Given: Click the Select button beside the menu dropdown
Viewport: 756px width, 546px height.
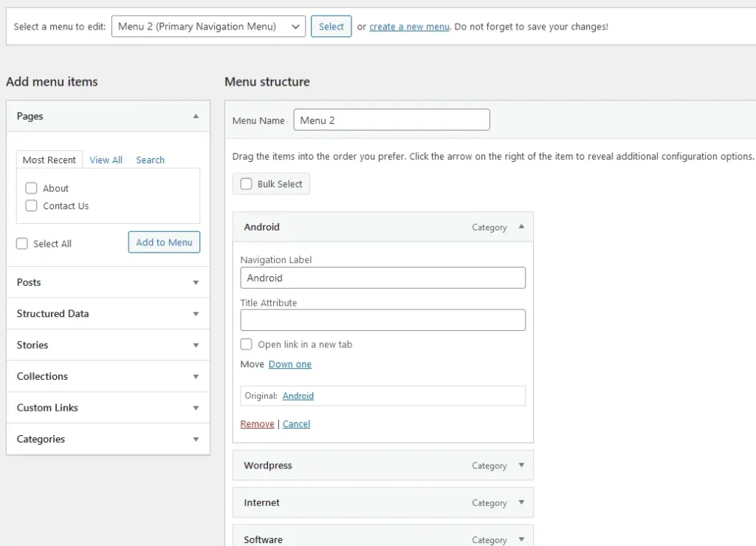Looking at the screenshot, I should [331, 27].
